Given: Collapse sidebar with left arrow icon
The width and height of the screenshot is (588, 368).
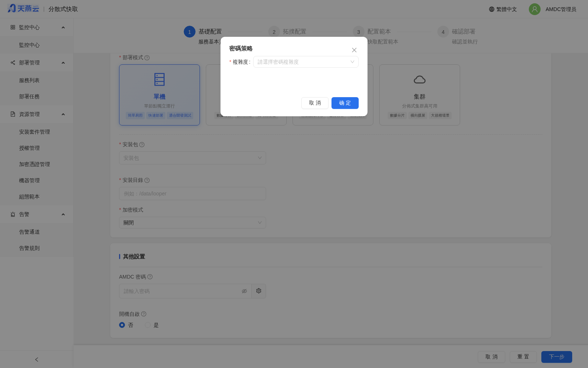Looking at the screenshot, I should click(x=36, y=360).
